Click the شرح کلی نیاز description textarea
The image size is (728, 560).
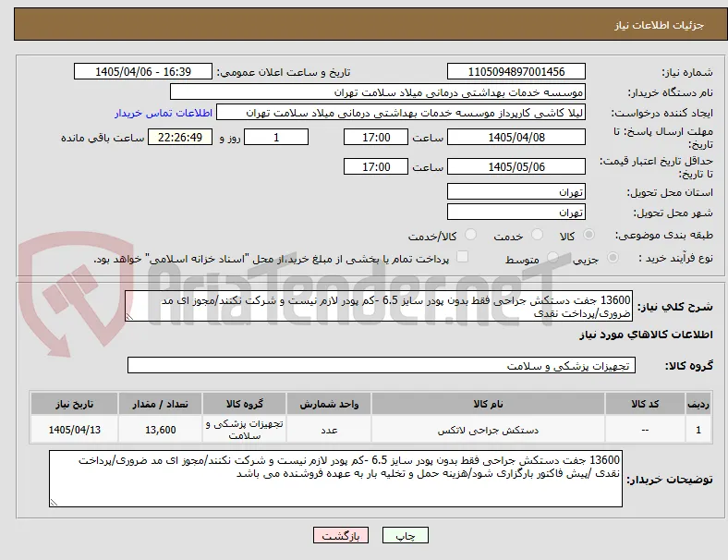[379, 306]
